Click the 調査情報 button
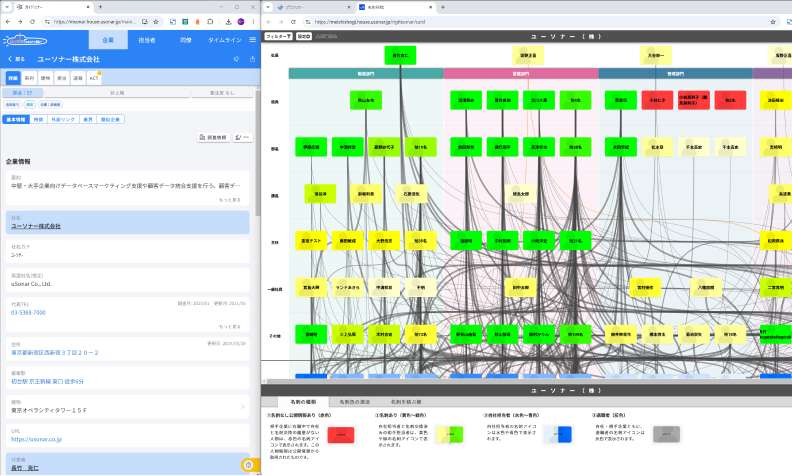The image size is (792, 476). point(217,137)
